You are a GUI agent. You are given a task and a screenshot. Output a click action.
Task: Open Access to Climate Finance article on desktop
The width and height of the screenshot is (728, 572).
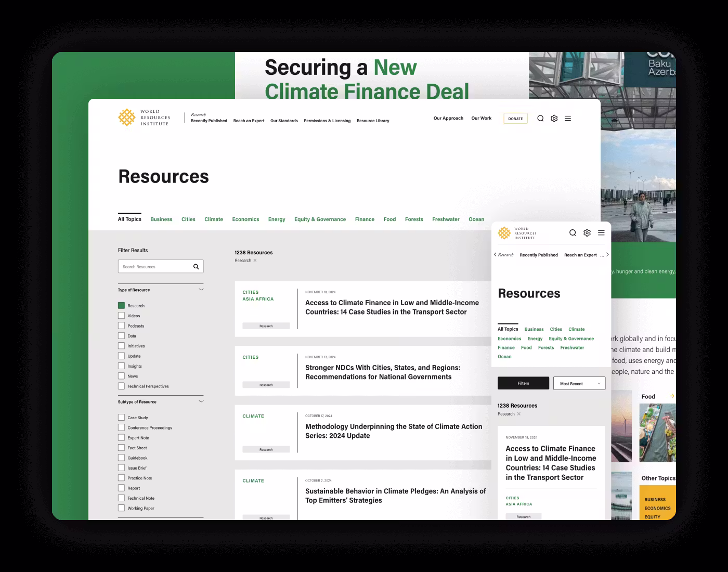coord(392,307)
